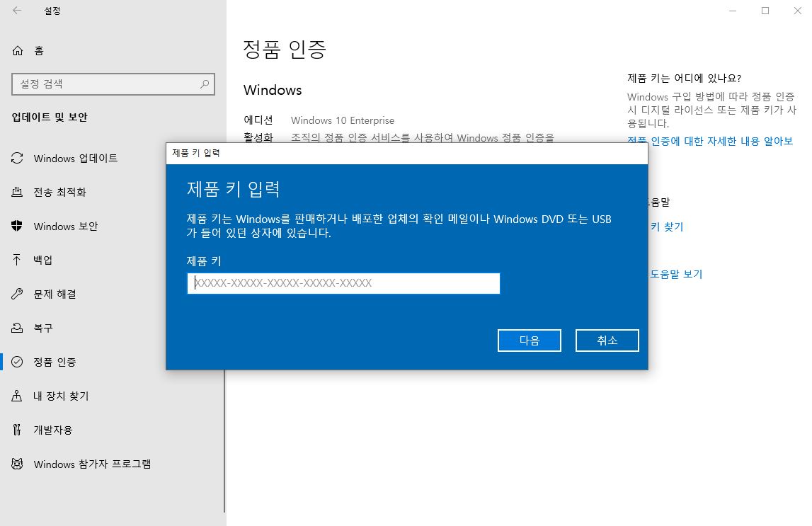Click the sidebar vertical scrollbar
The height and width of the screenshot is (526, 812).
(224, 440)
